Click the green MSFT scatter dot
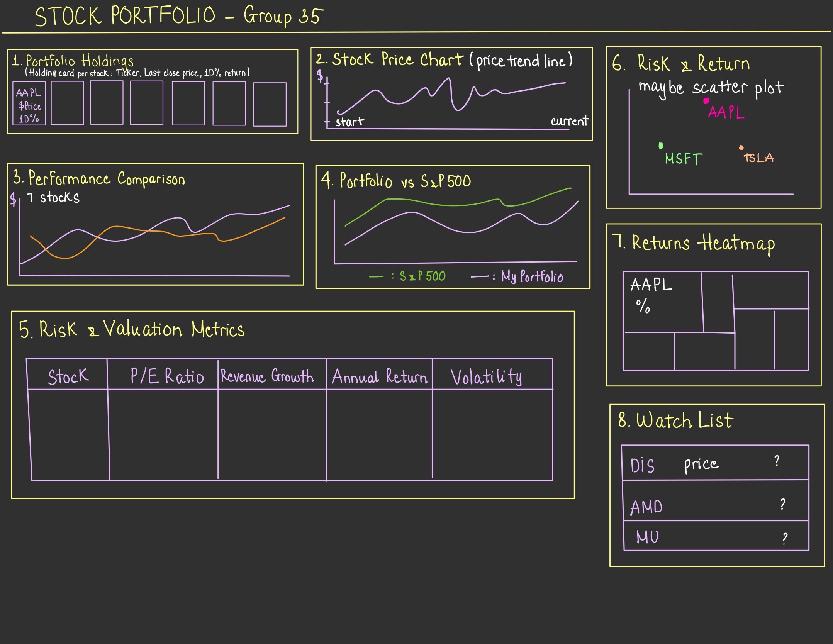The height and width of the screenshot is (644, 833). pos(661,146)
